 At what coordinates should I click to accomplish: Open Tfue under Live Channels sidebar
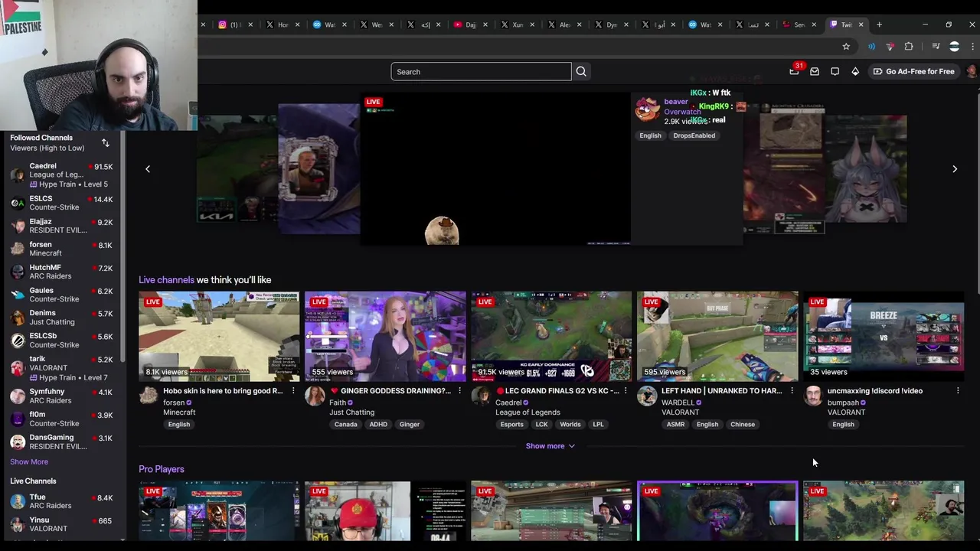[62, 501]
